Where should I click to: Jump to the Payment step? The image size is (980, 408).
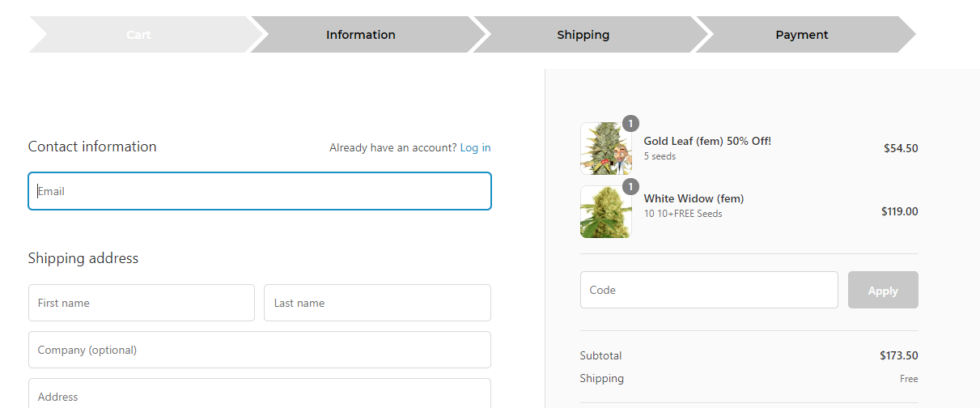point(802,35)
